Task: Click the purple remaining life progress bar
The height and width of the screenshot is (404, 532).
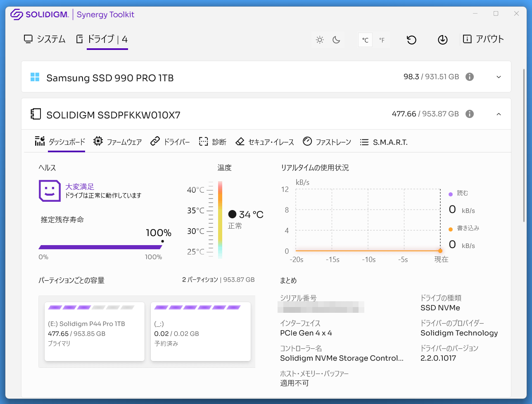Action: [100, 247]
